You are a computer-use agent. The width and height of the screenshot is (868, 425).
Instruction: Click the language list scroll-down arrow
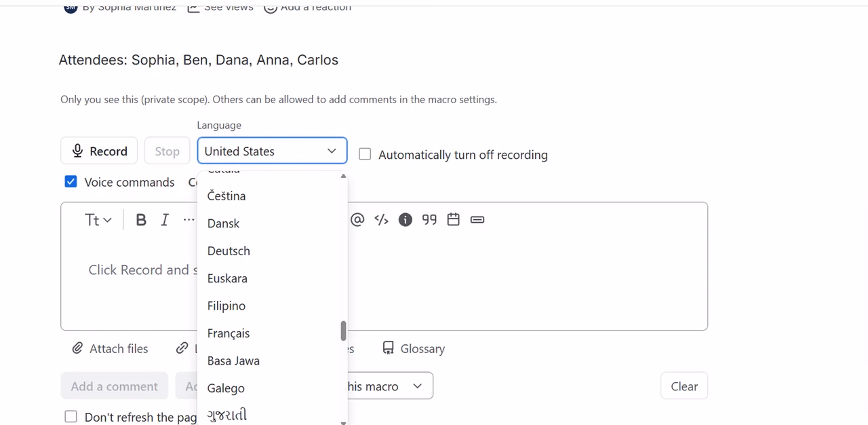(x=343, y=422)
